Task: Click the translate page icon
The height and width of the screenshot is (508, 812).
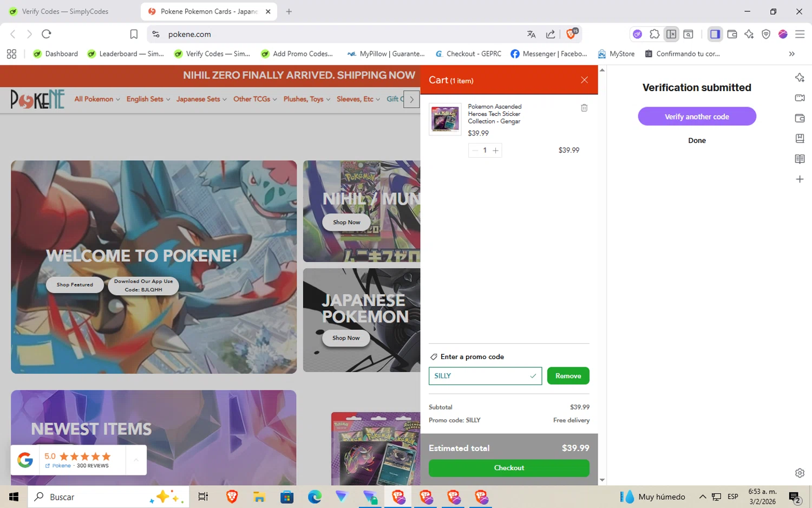Action: [531, 34]
